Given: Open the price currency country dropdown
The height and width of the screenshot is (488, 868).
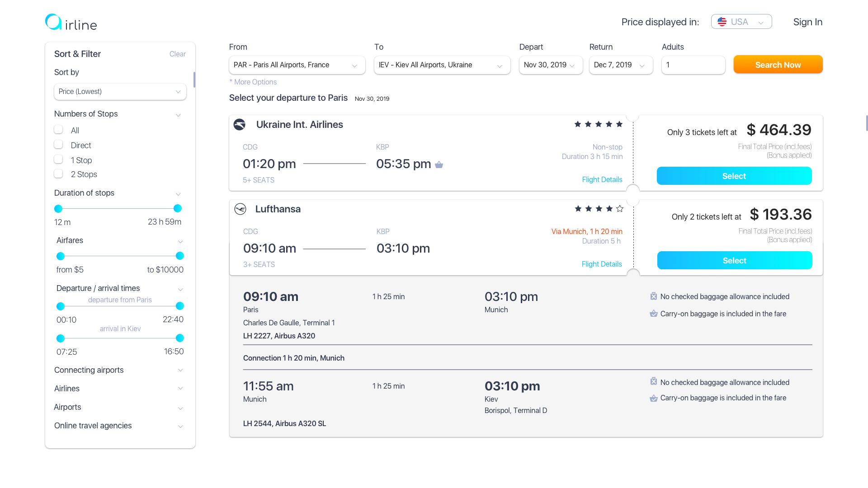Looking at the screenshot, I should 741,22.
